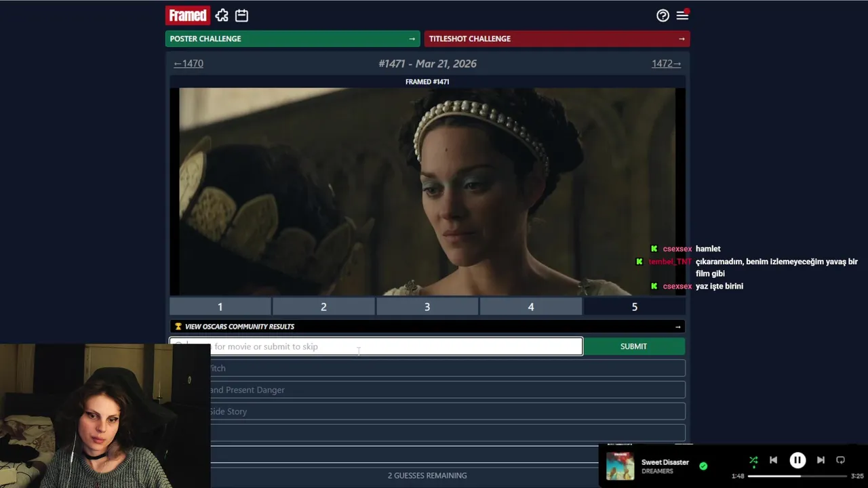Click the 'yaz işte birini' chat message
The image size is (868, 488).
719,286
